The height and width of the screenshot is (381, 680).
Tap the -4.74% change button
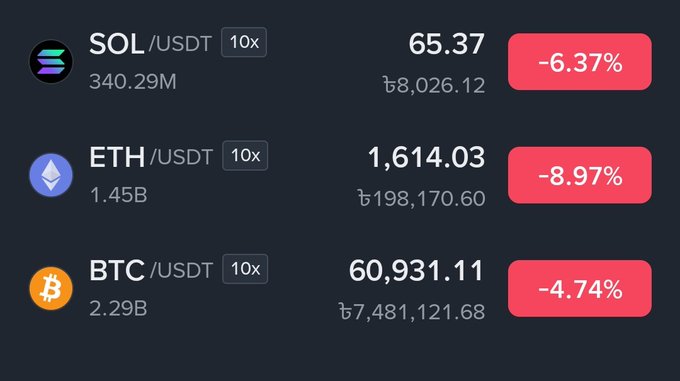580,289
